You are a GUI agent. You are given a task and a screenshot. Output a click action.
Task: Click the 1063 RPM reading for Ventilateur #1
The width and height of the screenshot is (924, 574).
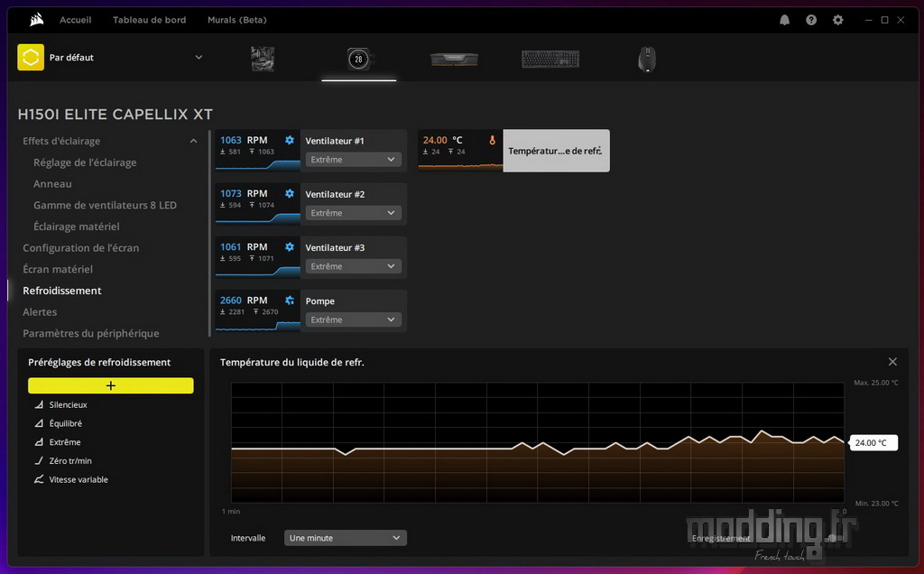tap(244, 140)
